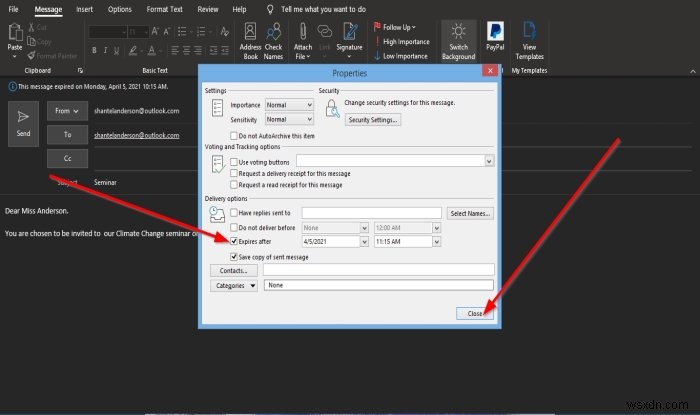Open the Importance dropdown
The width and height of the screenshot is (700, 415).
coord(289,105)
